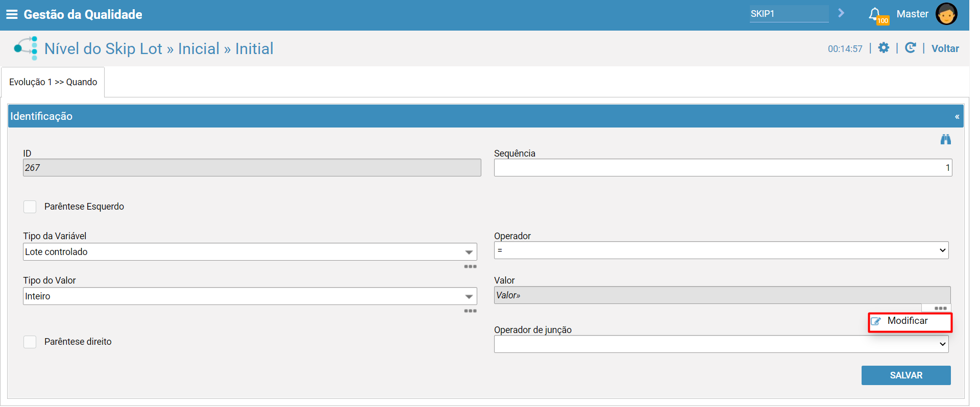Click the Voltar link

coord(945,48)
